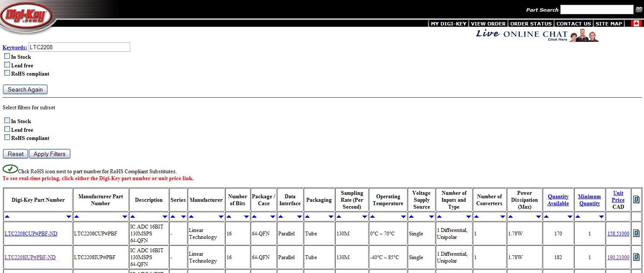This screenshot has height=273, width=644.
Task: Sort Quantity Available descending arrow
Action: [x=570, y=217]
